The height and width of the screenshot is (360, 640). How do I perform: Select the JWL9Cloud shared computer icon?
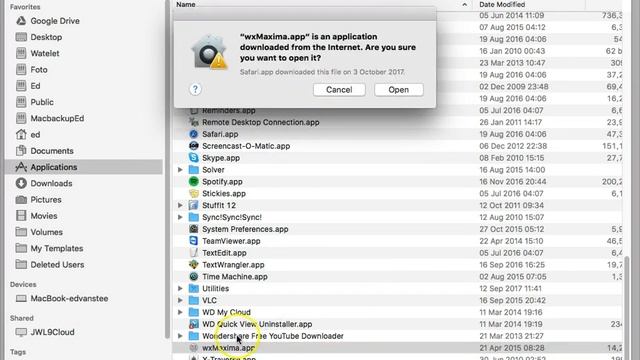pyautogui.click(x=21, y=332)
